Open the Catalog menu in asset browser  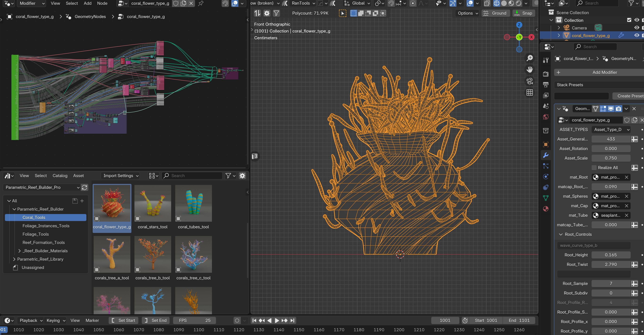60,176
